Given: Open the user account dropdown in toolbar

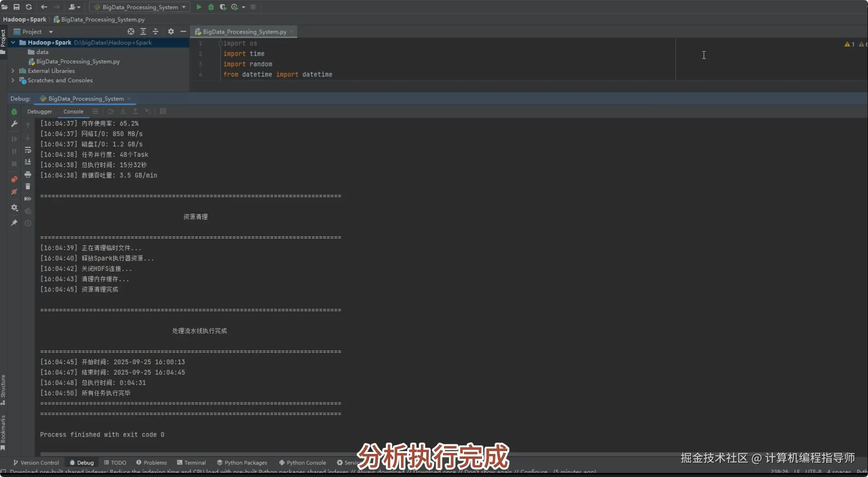Looking at the screenshot, I should [74, 7].
